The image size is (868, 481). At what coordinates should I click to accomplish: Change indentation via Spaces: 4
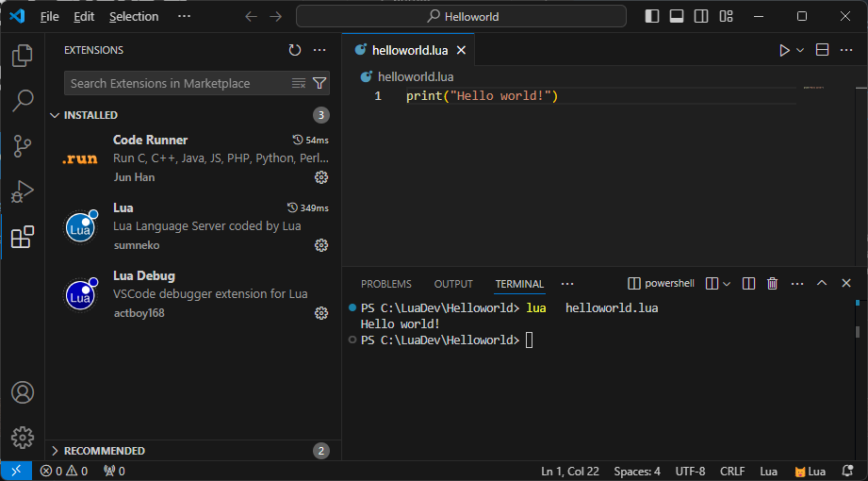coord(636,472)
